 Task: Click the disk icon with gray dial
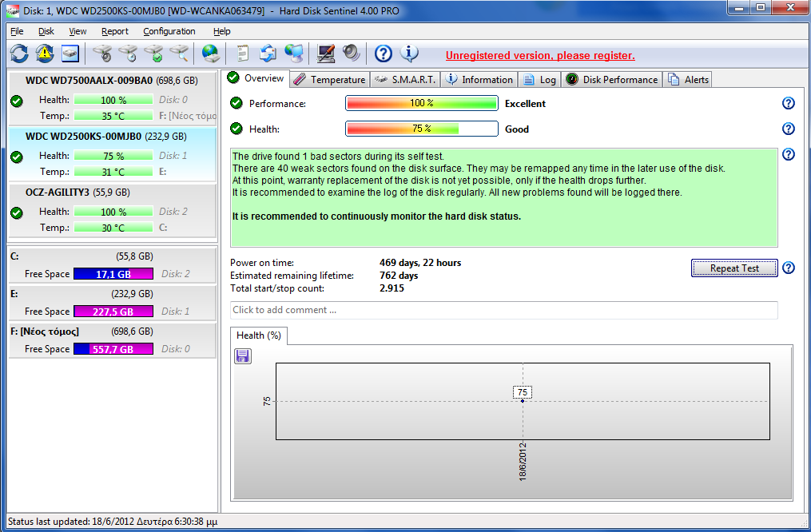pyautogui.click(x=102, y=54)
